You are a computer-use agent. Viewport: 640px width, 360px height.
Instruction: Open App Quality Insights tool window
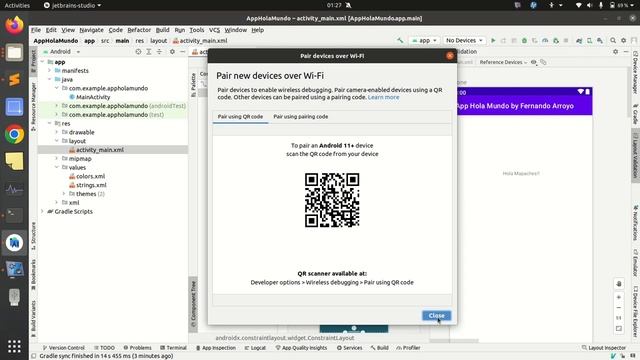click(x=301, y=348)
